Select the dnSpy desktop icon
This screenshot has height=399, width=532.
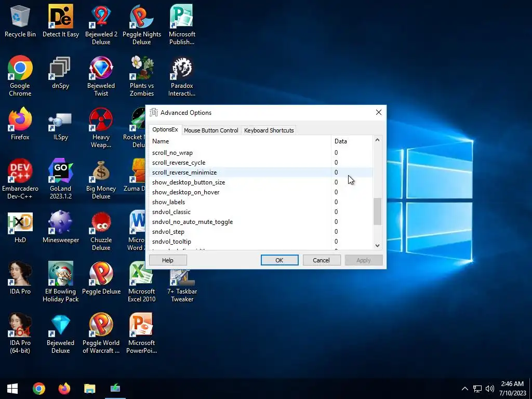[x=60, y=72]
